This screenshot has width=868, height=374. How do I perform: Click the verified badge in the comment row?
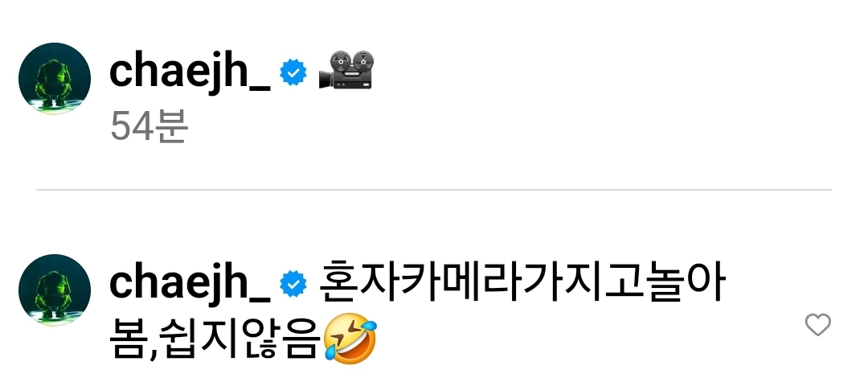point(293,284)
